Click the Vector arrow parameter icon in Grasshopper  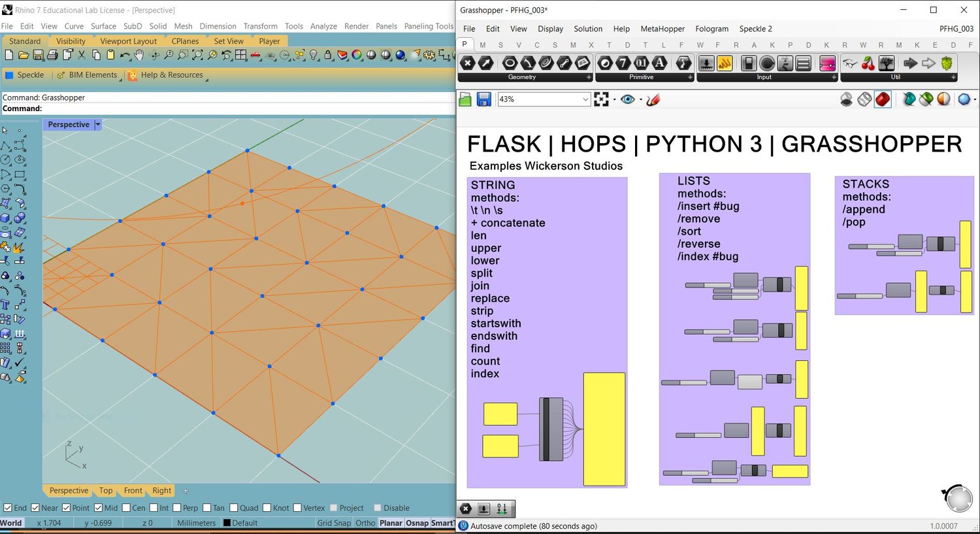[486, 63]
